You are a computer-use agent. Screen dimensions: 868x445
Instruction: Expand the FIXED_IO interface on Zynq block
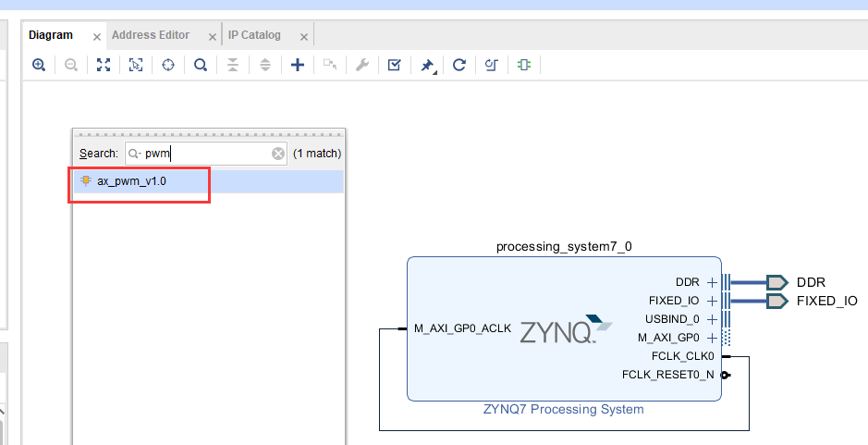coord(712,301)
